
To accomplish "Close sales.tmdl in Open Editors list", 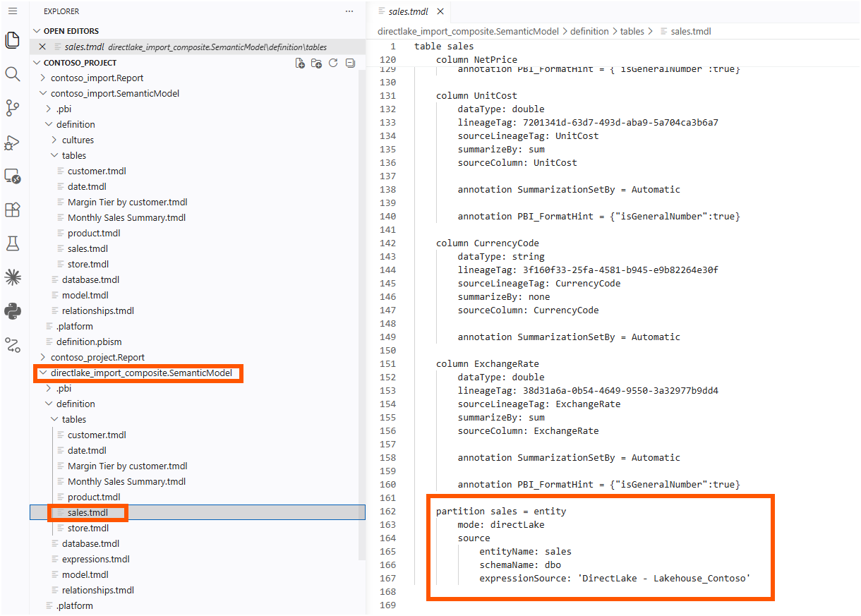I will [42, 47].
